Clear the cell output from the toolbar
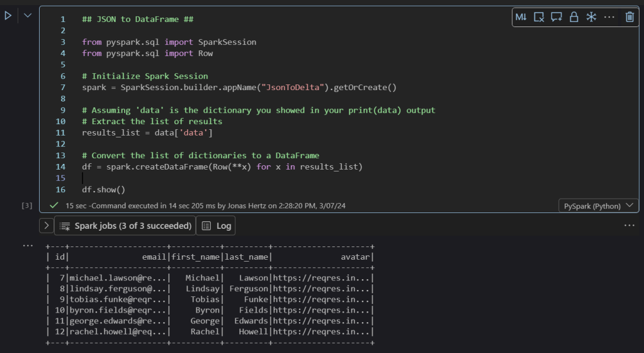Image resolution: width=644 pixels, height=353 pixels. 539,18
